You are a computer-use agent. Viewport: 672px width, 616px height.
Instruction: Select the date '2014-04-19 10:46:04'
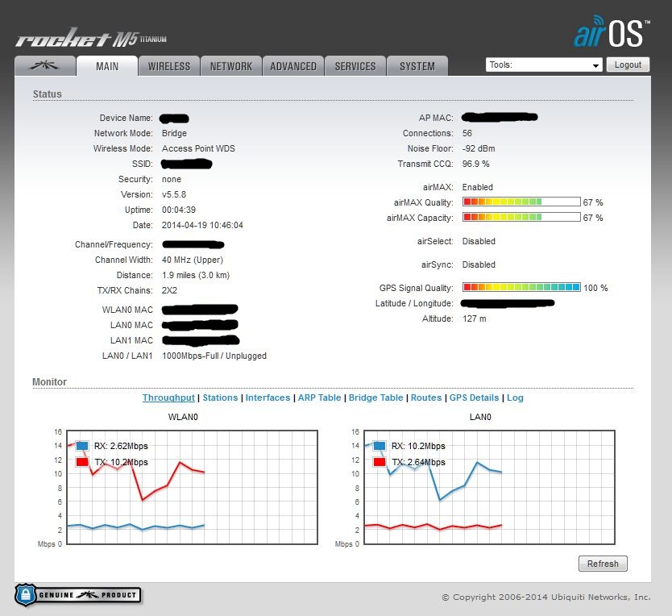coord(202,225)
